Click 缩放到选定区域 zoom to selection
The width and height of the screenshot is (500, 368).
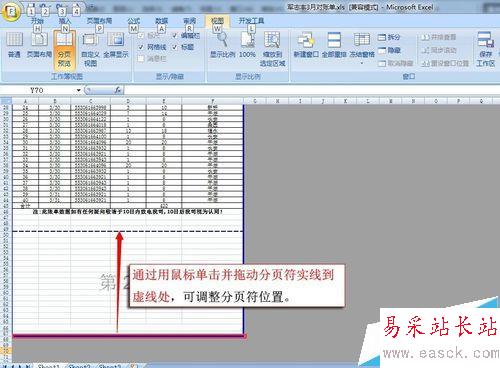[x=272, y=49]
